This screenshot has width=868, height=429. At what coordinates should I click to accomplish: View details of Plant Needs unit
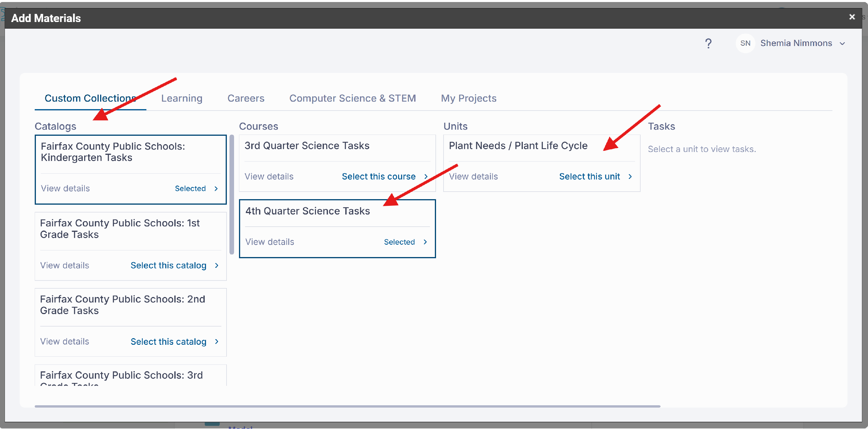[473, 176]
